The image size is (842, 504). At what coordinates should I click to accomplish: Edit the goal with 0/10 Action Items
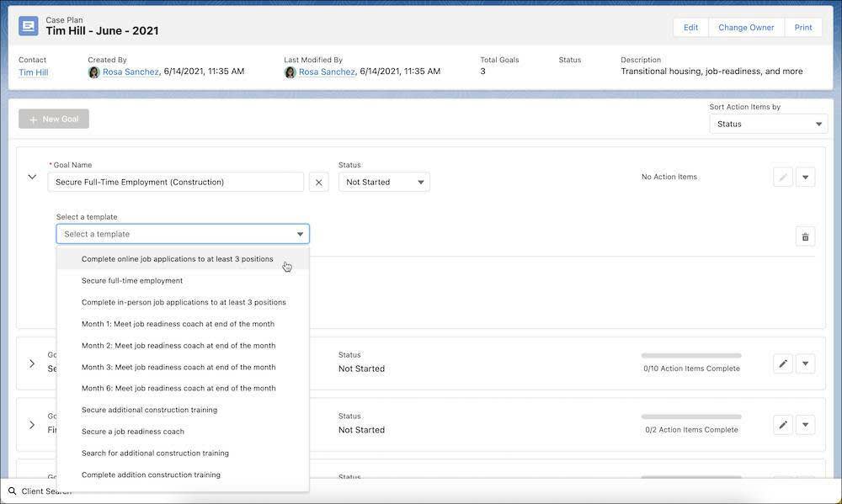783,364
